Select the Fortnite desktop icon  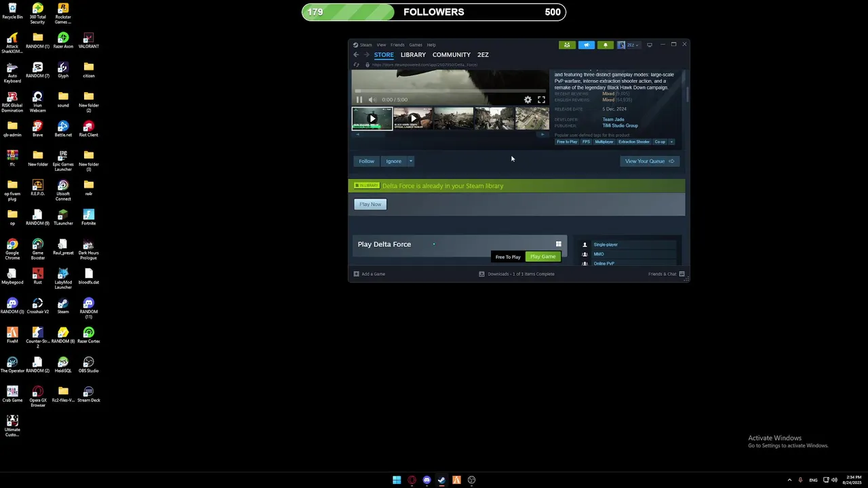tap(88, 217)
